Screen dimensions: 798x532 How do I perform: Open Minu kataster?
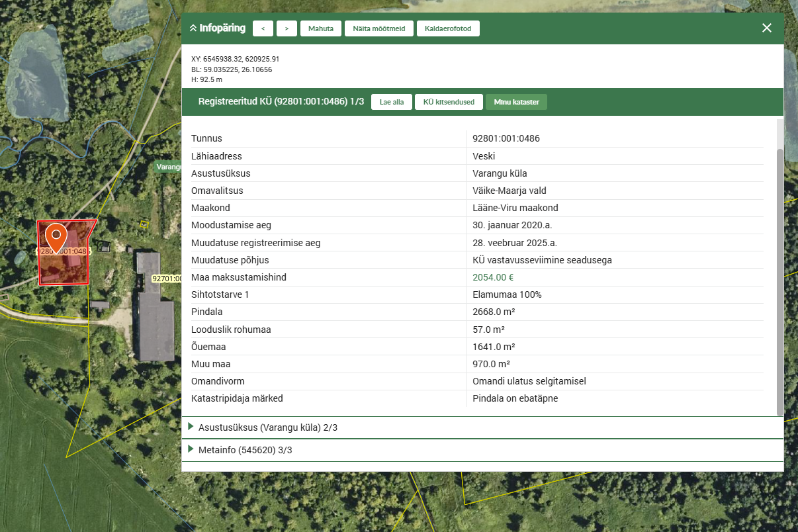[x=516, y=102]
